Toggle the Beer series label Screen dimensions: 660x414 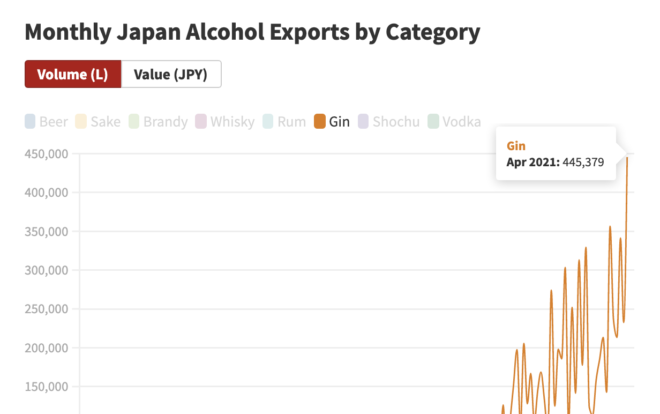tap(53, 122)
